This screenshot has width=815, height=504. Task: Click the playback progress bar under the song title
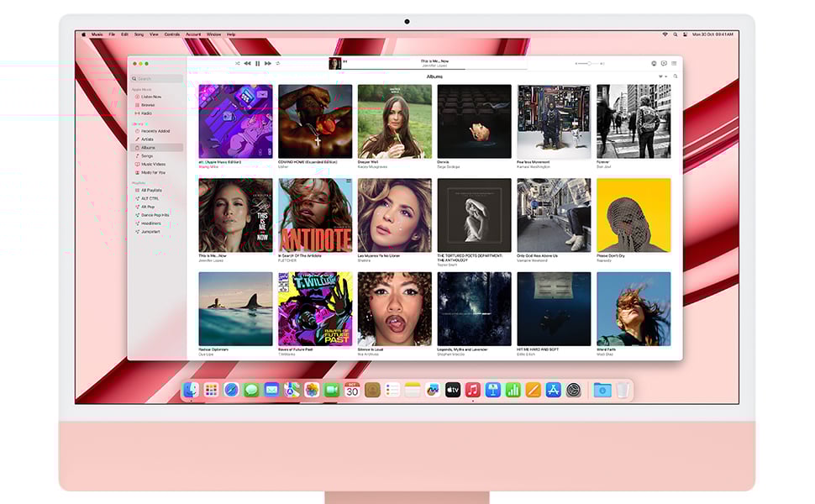pyautogui.click(x=434, y=69)
